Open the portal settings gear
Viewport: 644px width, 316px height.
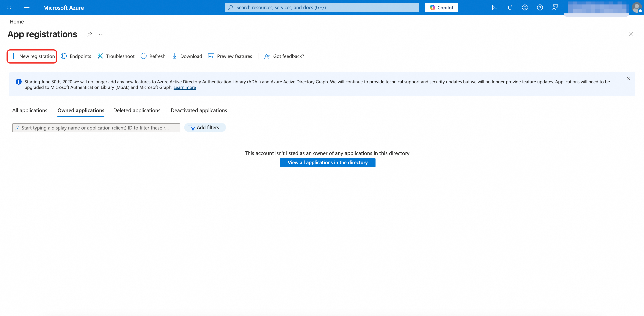(525, 7)
